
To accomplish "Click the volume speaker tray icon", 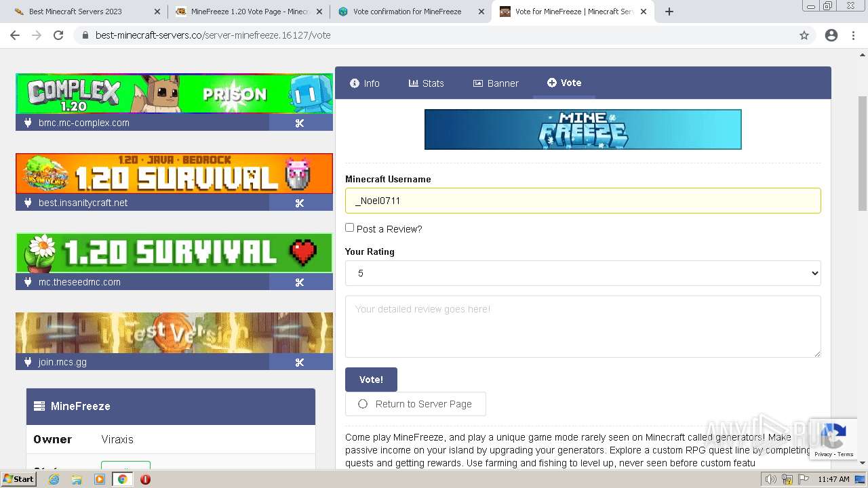I will coord(771,479).
